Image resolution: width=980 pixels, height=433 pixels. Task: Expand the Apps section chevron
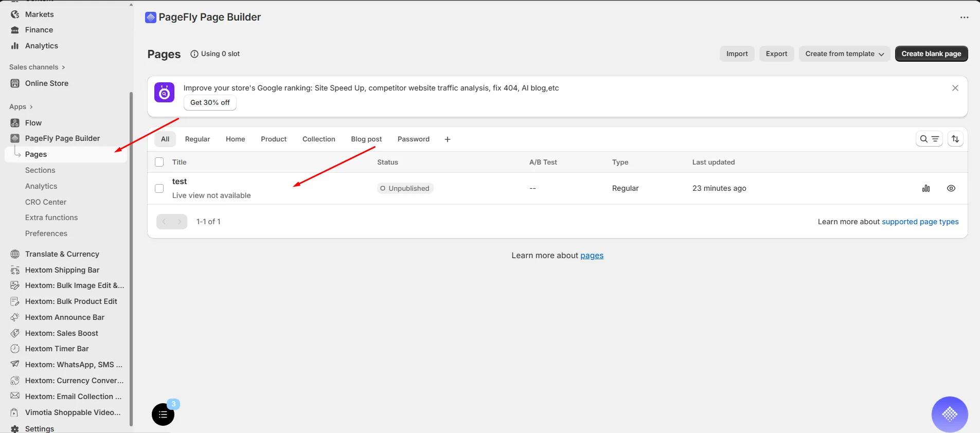coord(31,107)
